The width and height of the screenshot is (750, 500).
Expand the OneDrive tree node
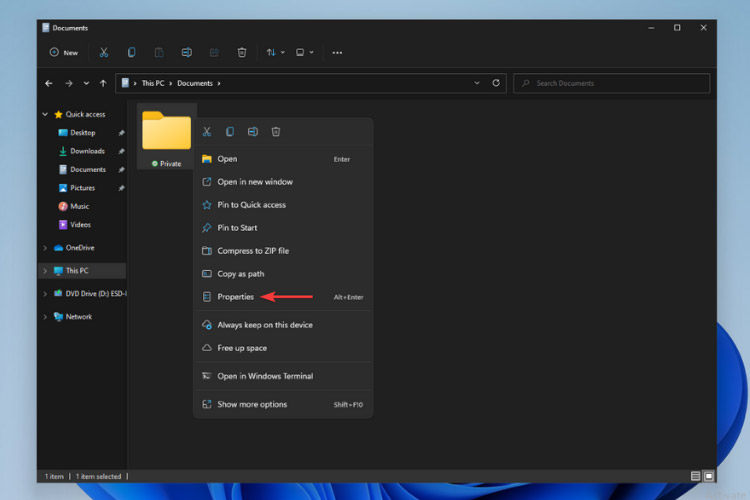coord(45,248)
